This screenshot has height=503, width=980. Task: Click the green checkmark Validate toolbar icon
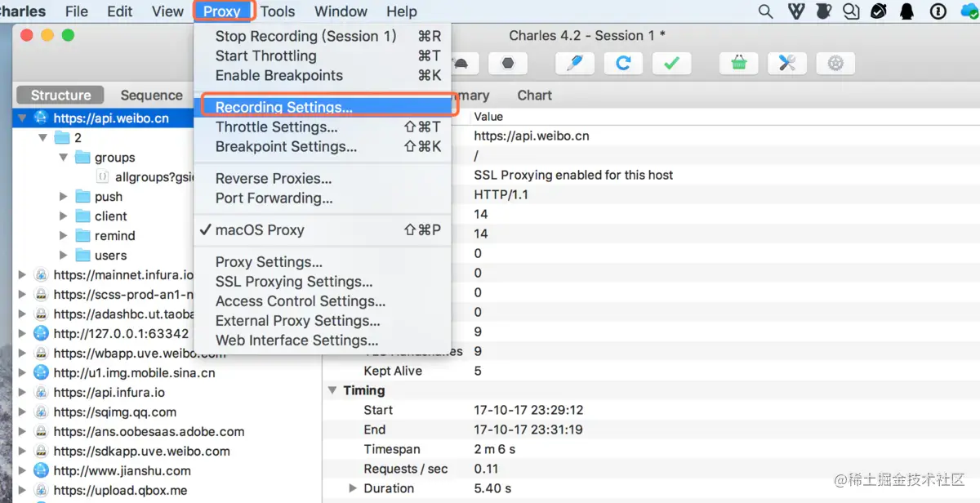click(671, 64)
